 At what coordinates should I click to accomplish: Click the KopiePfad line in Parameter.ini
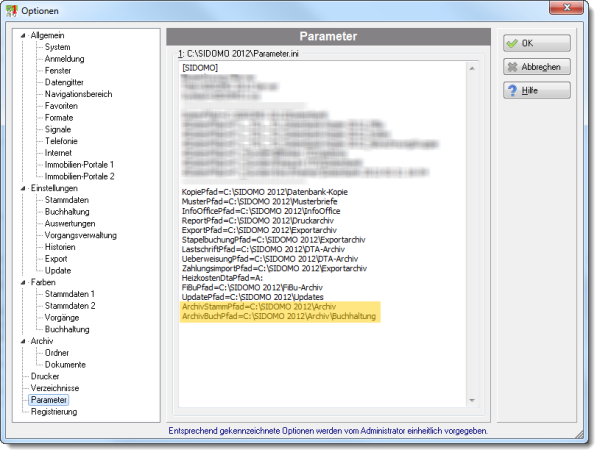(x=265, y=192)
